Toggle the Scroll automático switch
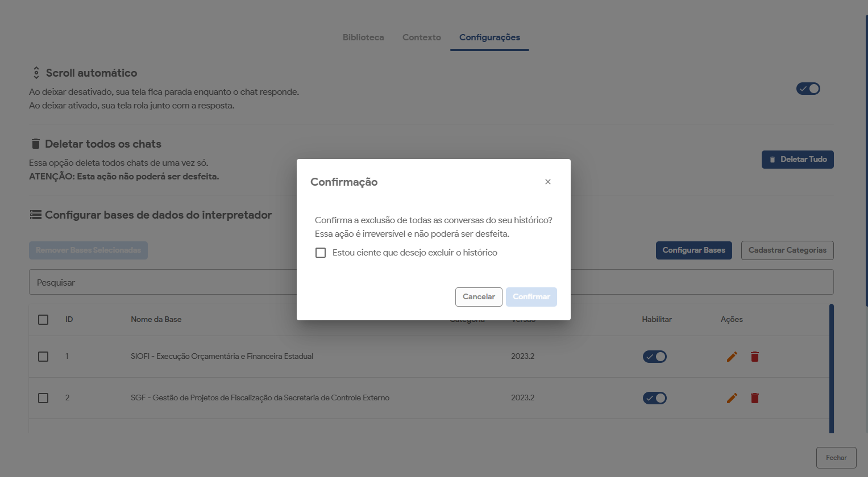 pyautogui.click(x=808, y=89)
